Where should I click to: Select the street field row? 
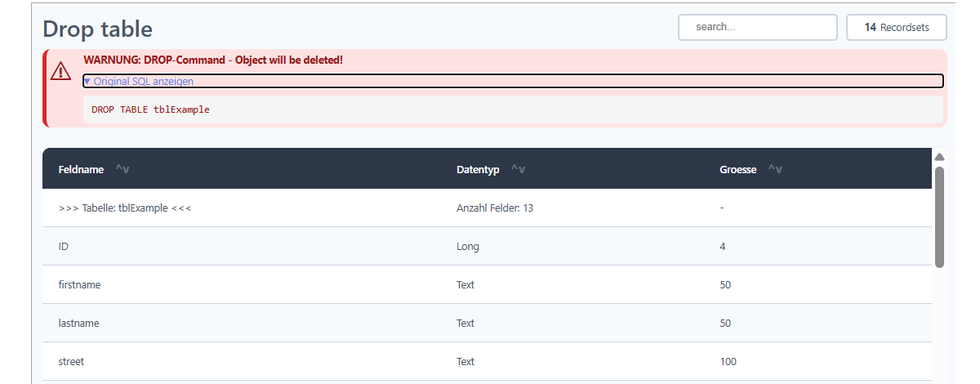[487, 361]
